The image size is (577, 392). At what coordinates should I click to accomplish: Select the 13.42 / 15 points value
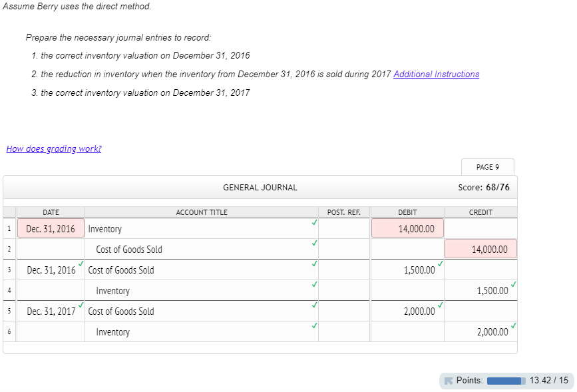tap(548, 380)
